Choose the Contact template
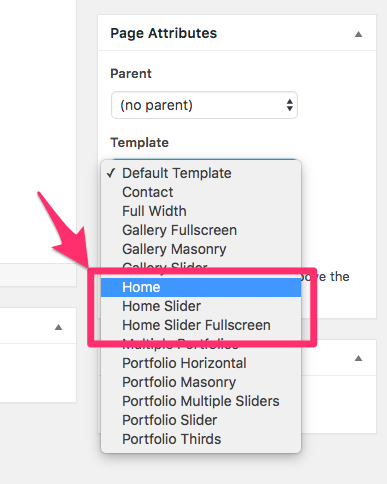Viewport: 387px width, 484px height. click(x=201, y=192)
